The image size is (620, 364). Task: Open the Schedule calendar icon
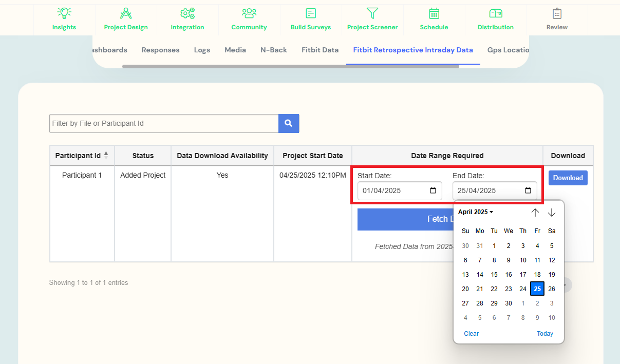tap(434, 13)
